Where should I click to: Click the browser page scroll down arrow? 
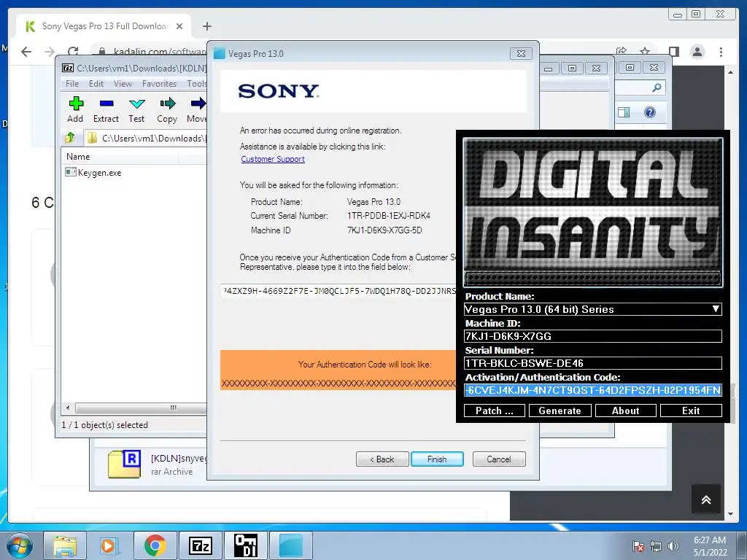click(x=731, y=514)
